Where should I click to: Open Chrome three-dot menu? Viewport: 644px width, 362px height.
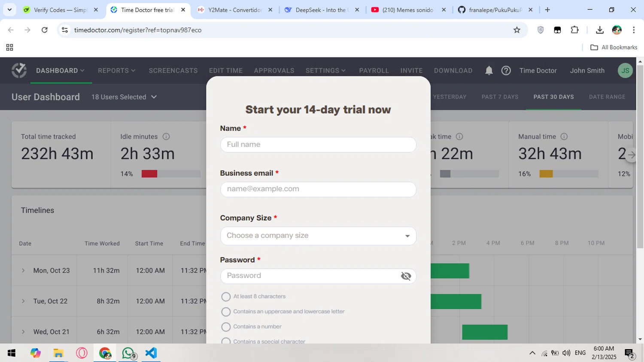(634, 30)
